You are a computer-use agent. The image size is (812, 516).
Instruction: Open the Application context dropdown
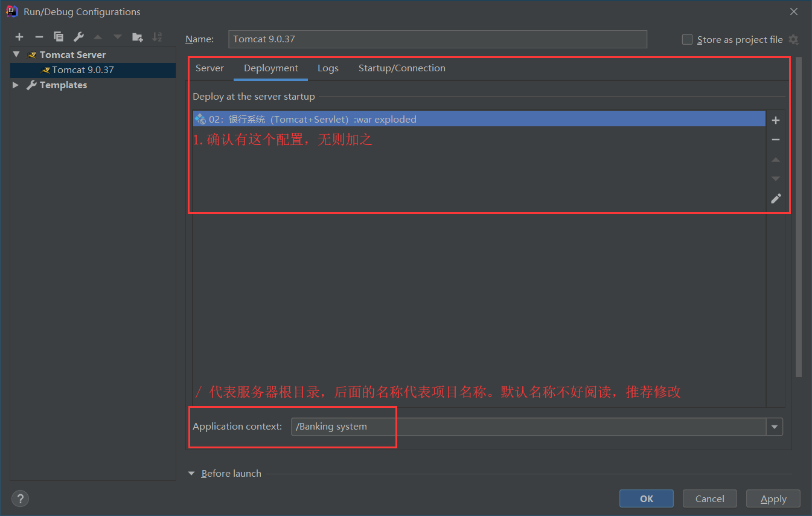775,427
